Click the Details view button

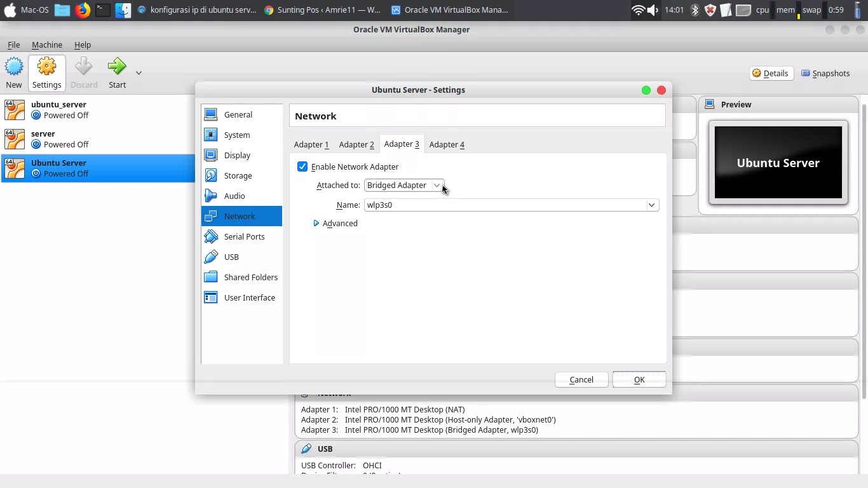pos(770,73)
